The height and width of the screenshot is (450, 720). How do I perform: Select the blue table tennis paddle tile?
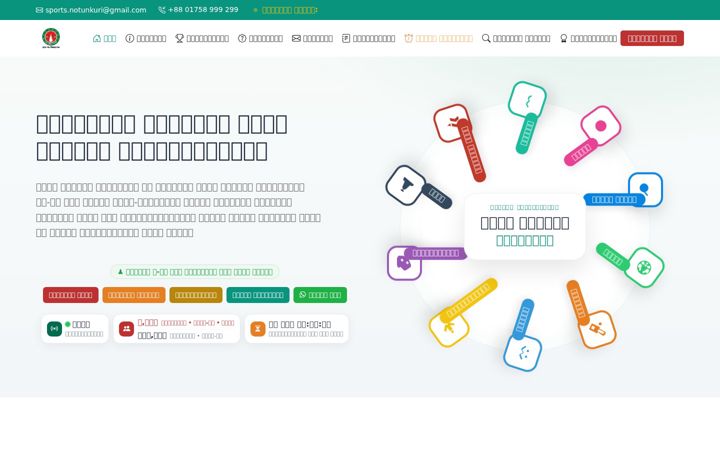pos(645,189)
